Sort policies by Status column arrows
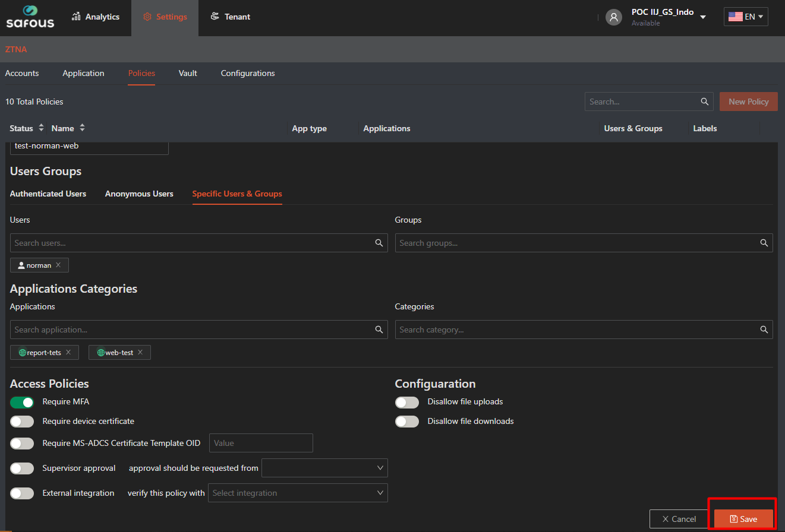The height and width of the screenshot is (532, 785). (41, 128)
